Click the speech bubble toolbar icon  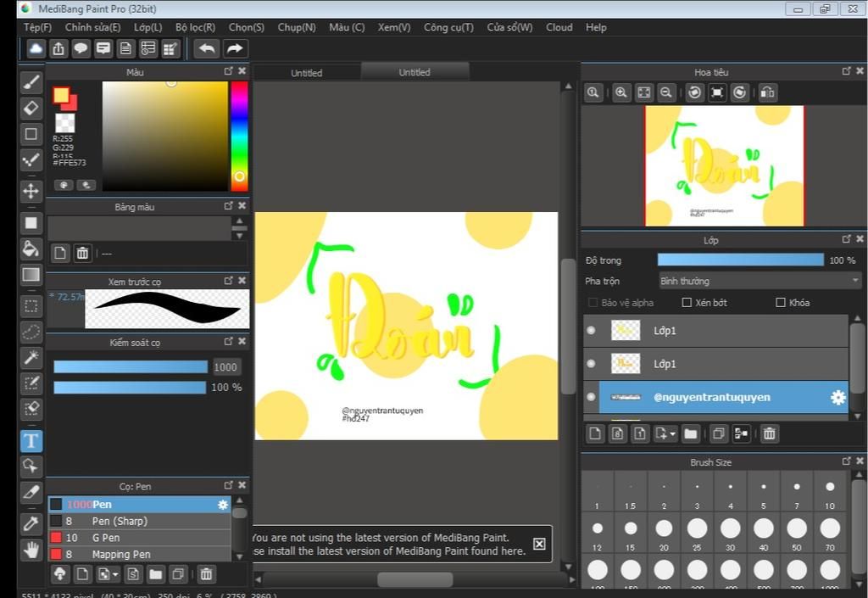click(x=81, y=48)
